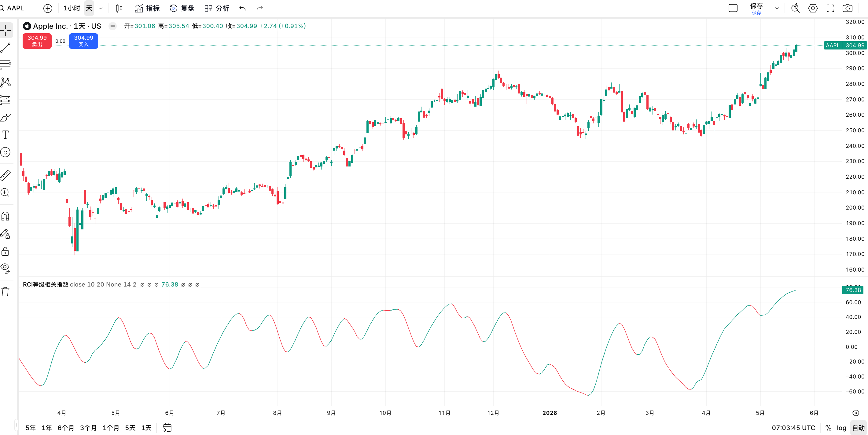This screenshot has height=435, width=868.
Task: Select the text annotation tool
Action: click(x=6, y=135)
